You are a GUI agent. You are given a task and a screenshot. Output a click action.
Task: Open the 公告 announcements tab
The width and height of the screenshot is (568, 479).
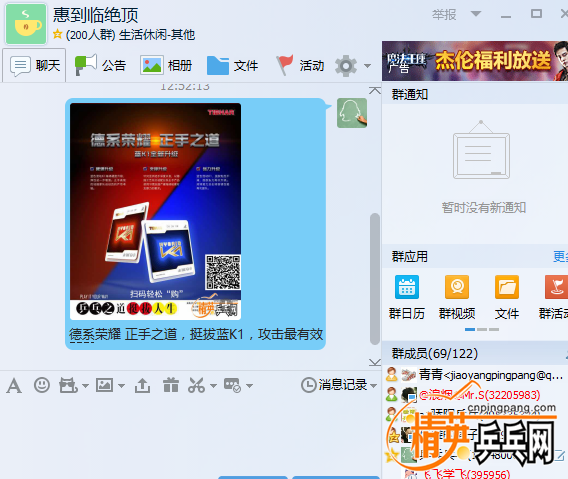coord(100,66)
